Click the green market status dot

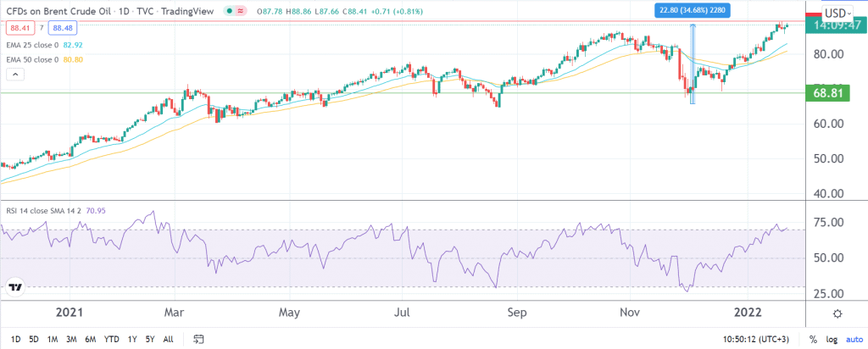point(230,10)
